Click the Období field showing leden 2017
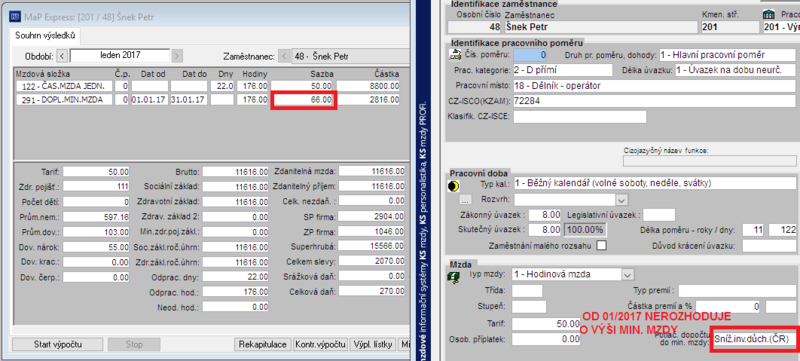 [x=120, y=55]
